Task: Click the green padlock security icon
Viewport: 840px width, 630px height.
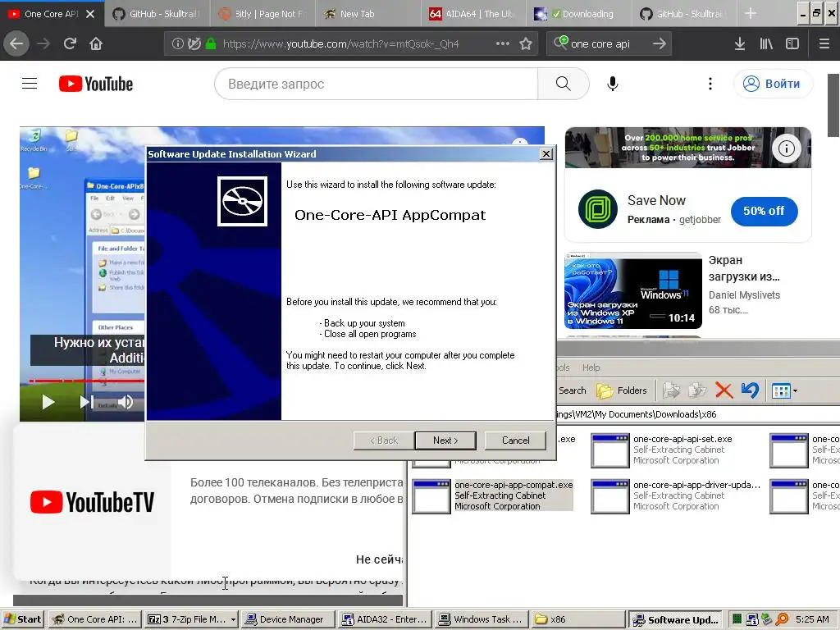Action: coord(211,44)
